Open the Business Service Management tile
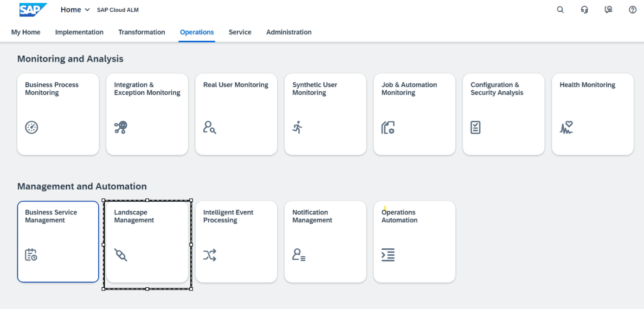The width and height of the screenshot is (644, 309). click(x=58, y=241)
